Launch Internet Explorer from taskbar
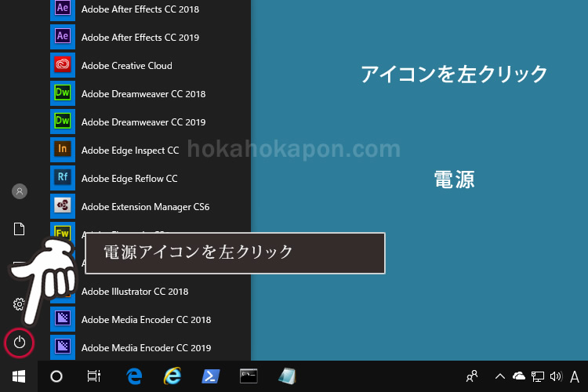588x392 pixels. tap(172, 376)
